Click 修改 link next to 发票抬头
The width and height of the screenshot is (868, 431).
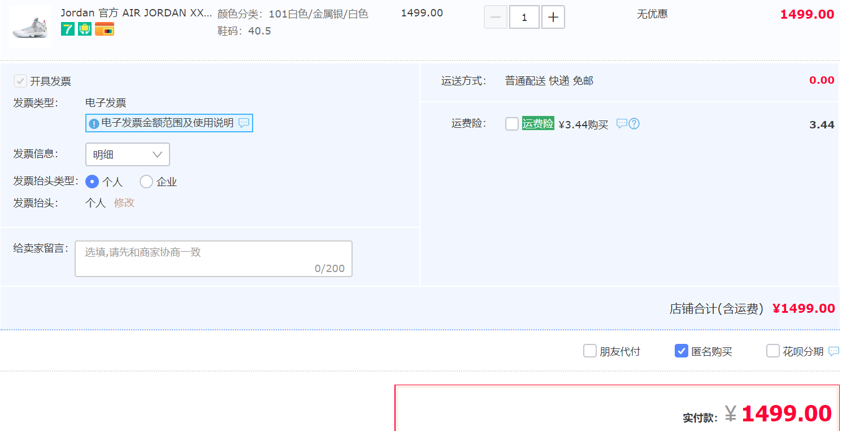(124, 203)
